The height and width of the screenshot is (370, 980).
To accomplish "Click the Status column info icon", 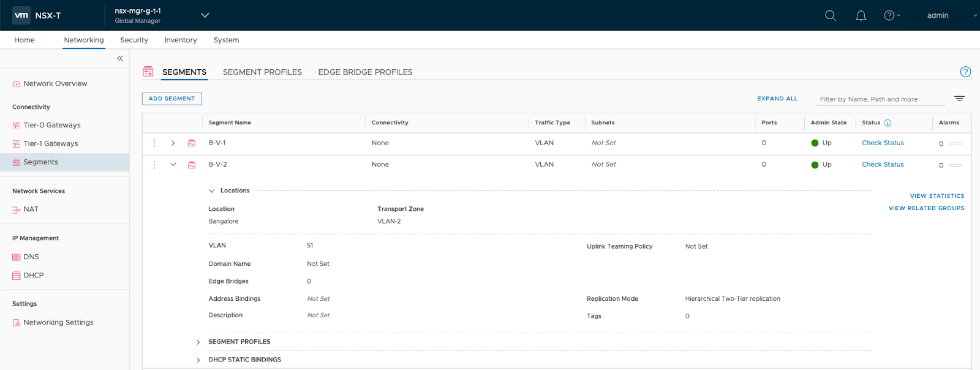I will pos(888,123).
